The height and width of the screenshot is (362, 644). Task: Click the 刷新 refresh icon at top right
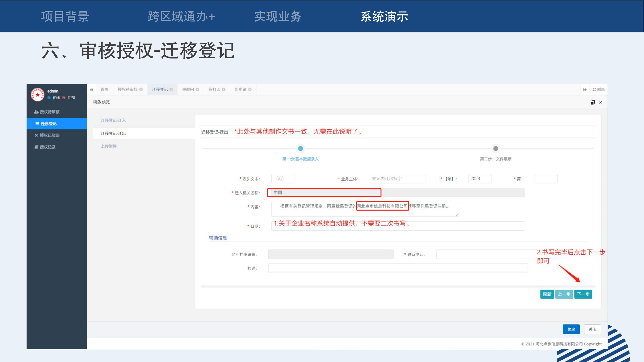point(594,90)
